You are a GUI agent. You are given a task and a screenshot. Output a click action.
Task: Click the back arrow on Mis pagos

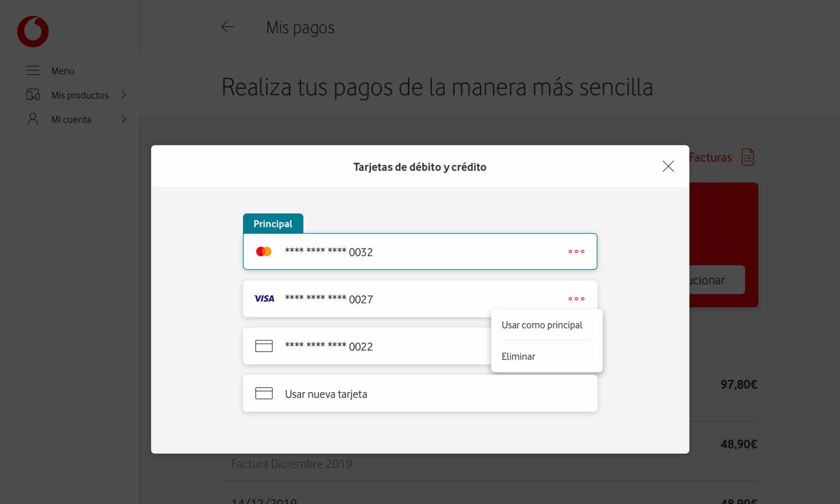coord(227,27)
